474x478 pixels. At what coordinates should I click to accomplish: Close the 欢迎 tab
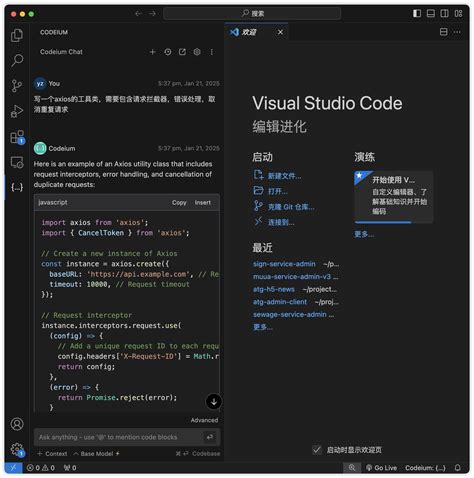coord(280,32)
